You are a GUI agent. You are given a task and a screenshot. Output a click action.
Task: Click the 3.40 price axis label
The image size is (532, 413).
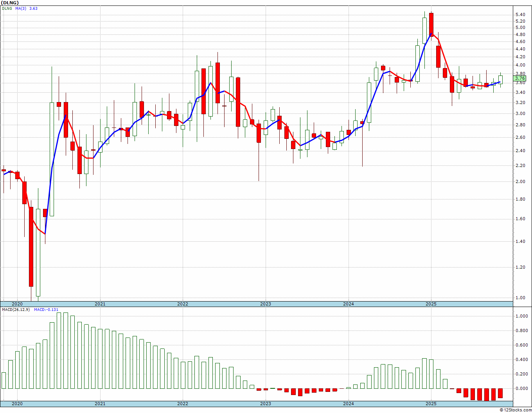(520, 93)
